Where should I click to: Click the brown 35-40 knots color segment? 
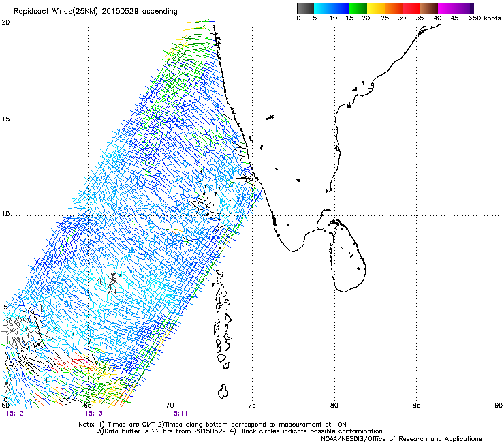point(429,8)
